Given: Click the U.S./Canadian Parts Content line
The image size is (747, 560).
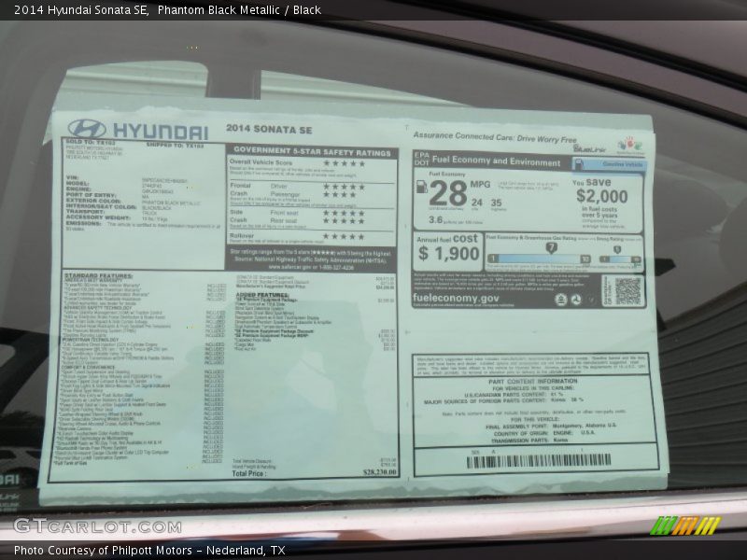Looking at the screenshot, I should point(514,395).
